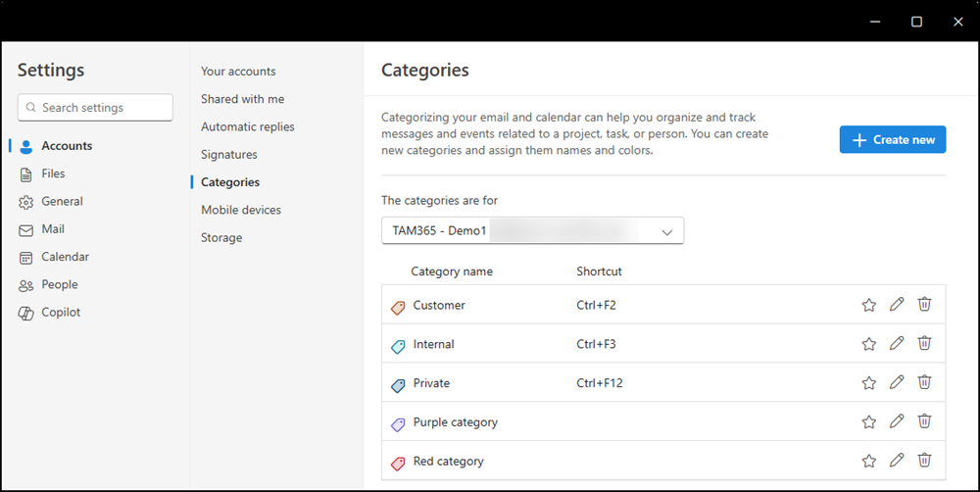
Task: Click the Category name column header
Action: pyautogui.click(x=451, y=271)
